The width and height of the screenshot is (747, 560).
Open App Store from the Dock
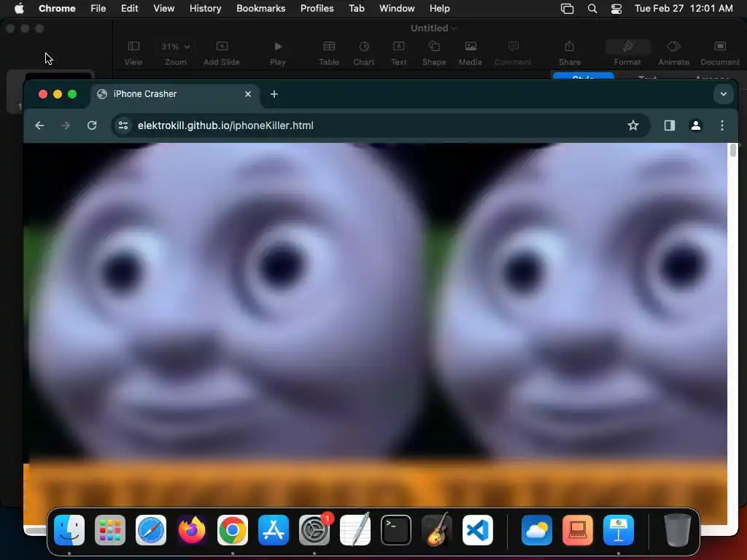274,530
